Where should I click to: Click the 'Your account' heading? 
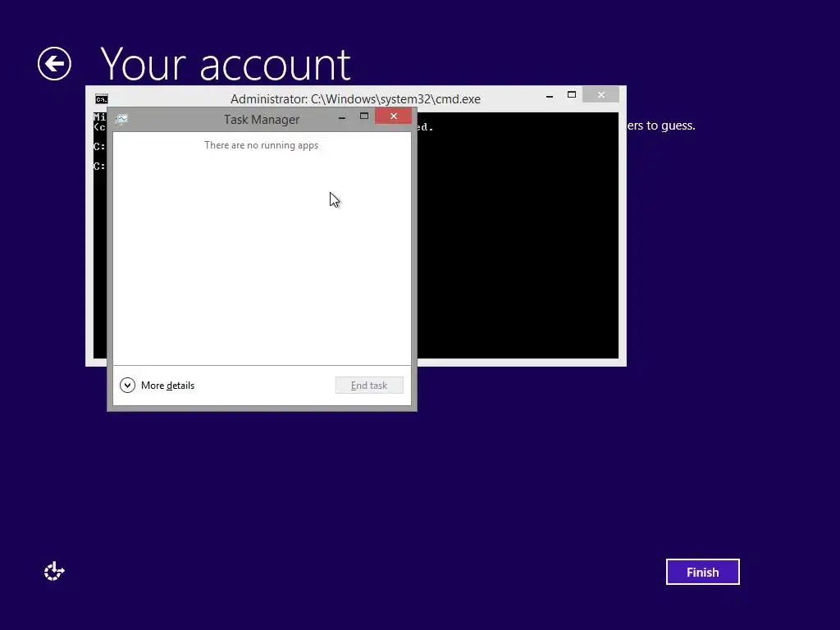point(225,64)
